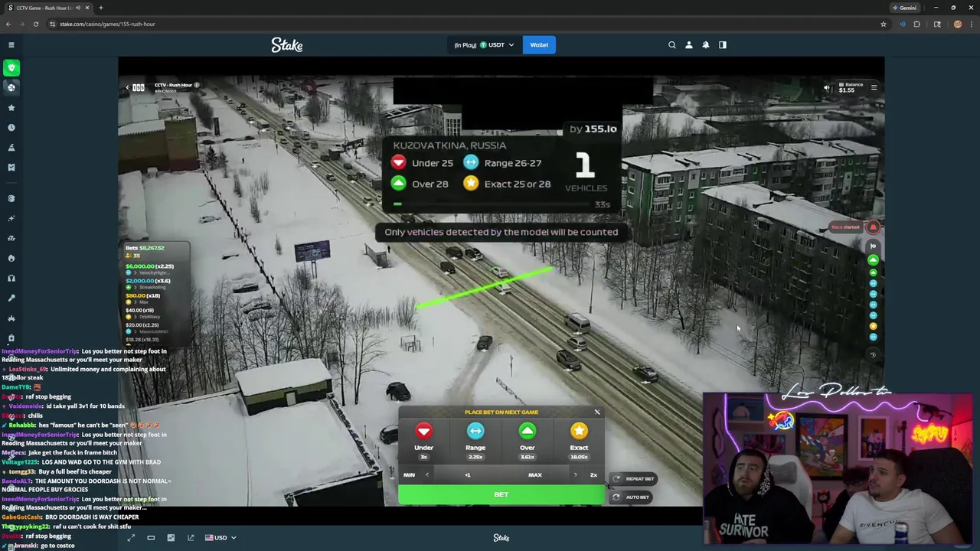Click the round countdown progress bar
The image size is (980, 551).
click(492, 204)
